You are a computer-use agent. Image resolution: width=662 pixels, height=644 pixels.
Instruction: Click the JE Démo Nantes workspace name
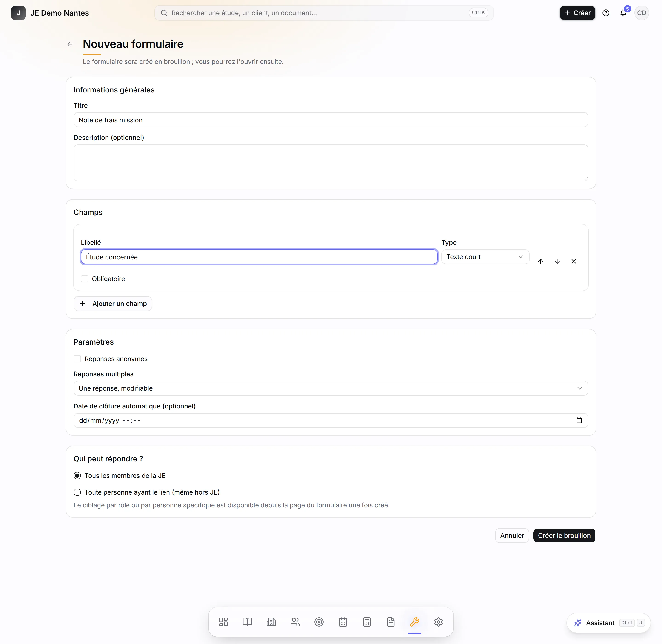point(60,13)
